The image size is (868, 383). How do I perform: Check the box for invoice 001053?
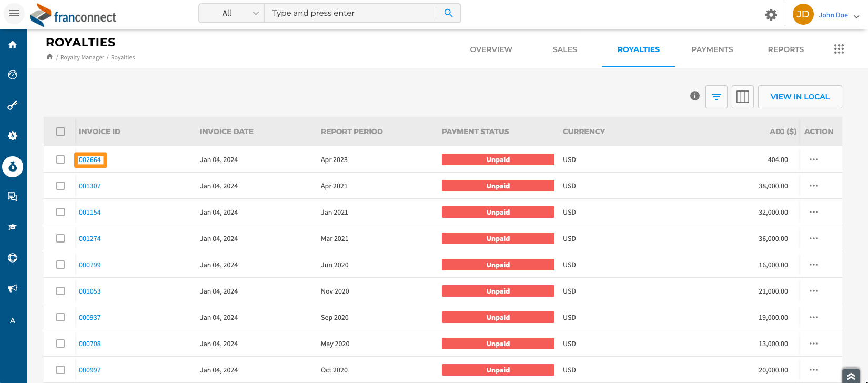coord(60,291)
